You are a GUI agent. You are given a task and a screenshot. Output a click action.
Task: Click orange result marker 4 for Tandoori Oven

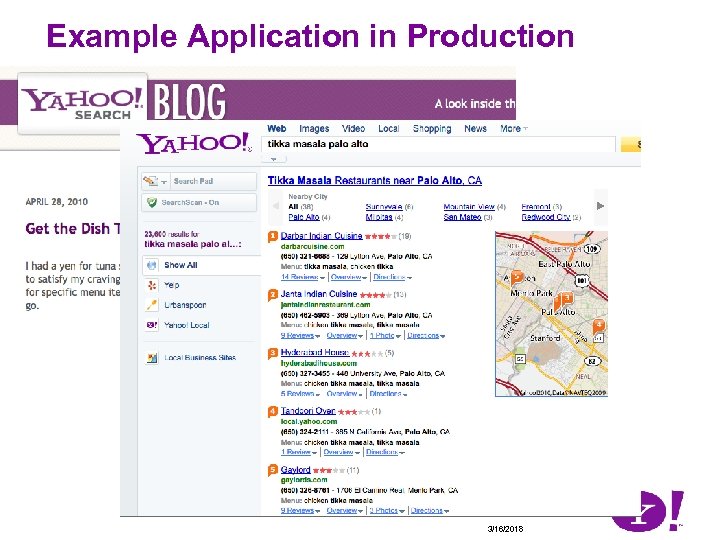273,411
